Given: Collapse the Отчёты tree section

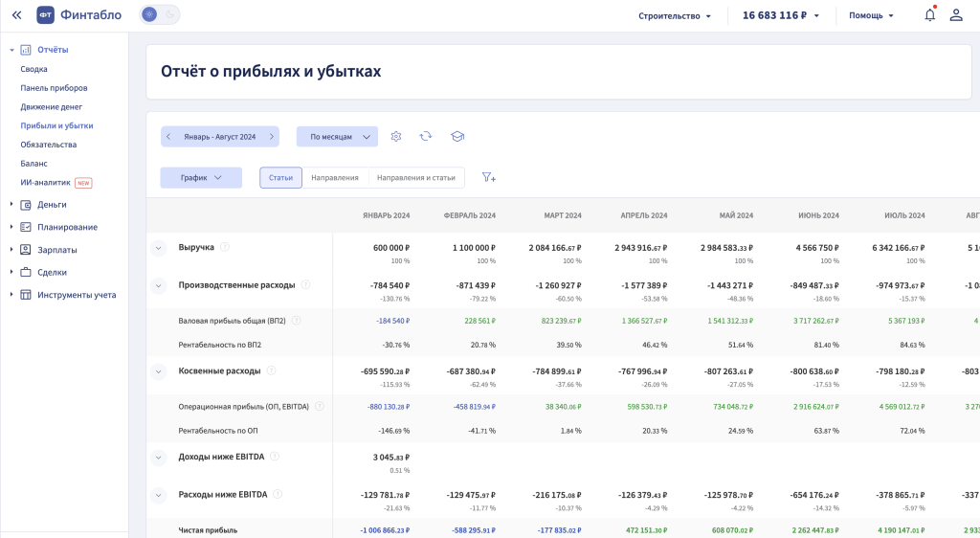Looking at the screenshot, I should (11, 50).
